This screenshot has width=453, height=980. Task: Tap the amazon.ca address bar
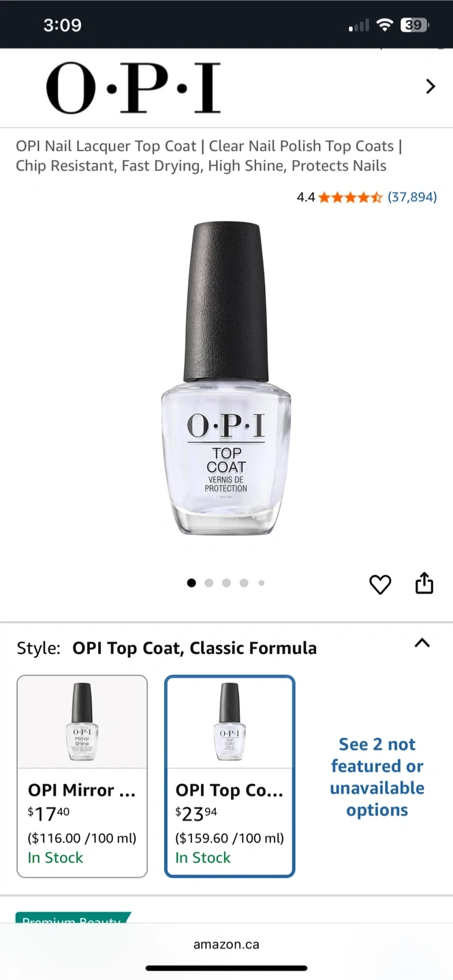[x=226, y=945]
